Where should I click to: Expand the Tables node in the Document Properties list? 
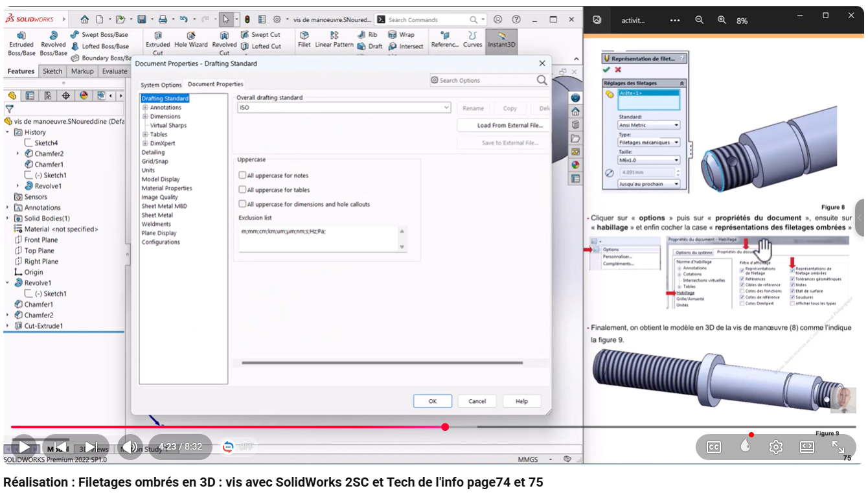tap(145, 135)
